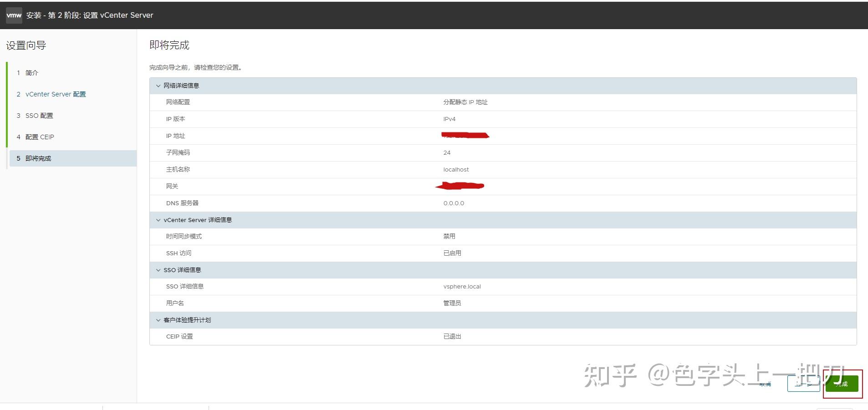868x410 pixels.
Task: Click the hostname value localhost
Action: click(x=456, y=170)
